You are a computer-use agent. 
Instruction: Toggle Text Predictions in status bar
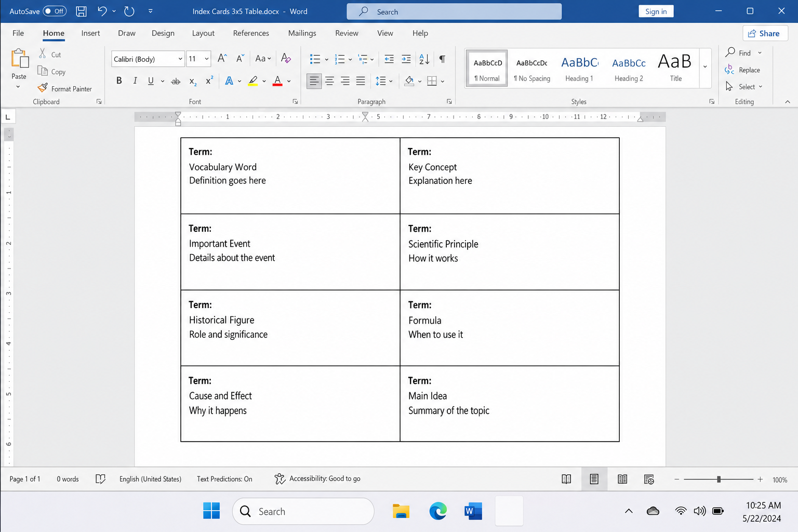tap(224, 479)
